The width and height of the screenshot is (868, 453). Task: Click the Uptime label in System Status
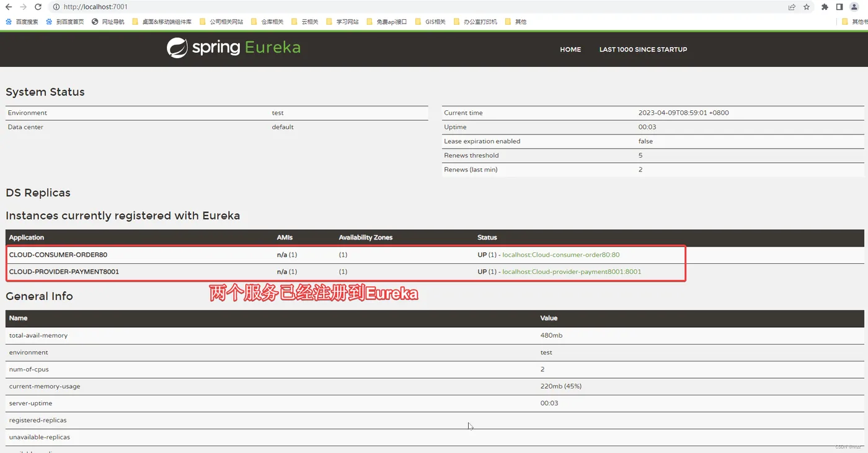tap(455, 127)
